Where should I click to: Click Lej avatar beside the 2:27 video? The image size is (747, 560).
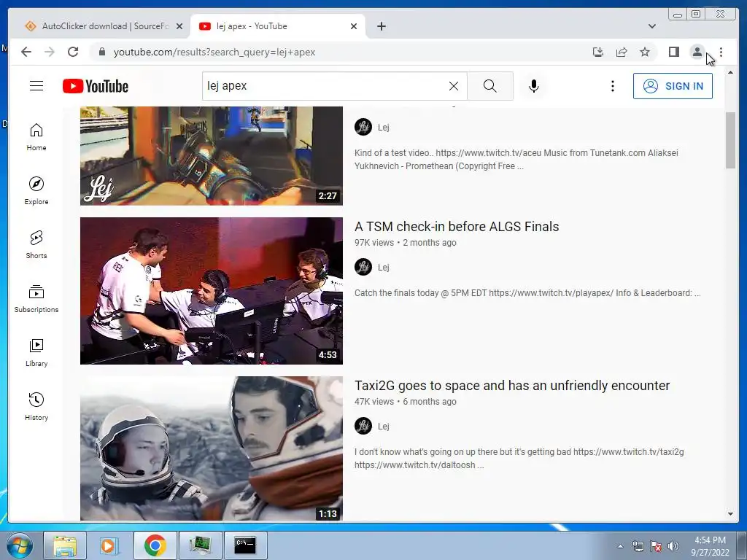click(363, 127)
